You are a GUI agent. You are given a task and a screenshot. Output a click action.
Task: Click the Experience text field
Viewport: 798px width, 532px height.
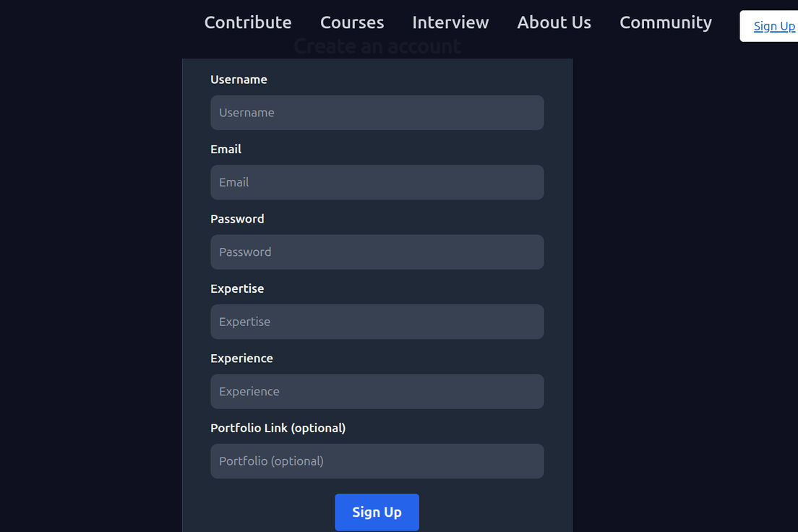click(377, 391)
